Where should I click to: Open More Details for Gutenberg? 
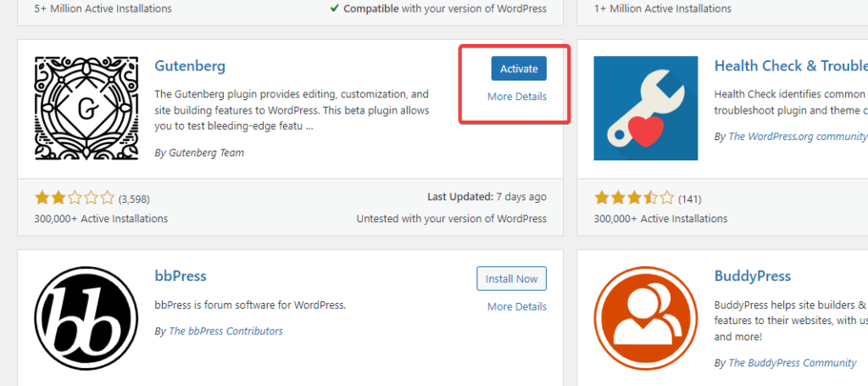(x=516, y=97)
